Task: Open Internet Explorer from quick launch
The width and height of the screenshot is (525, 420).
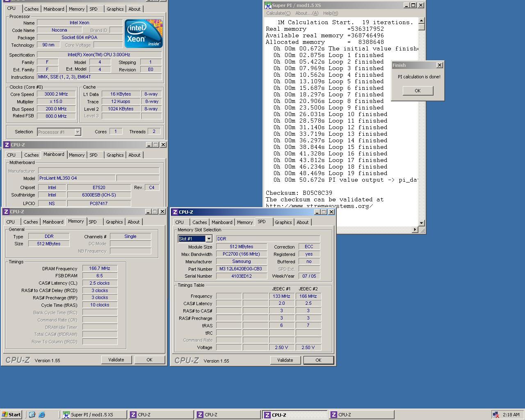Action: pyautogui.click(x=42, y=415)
